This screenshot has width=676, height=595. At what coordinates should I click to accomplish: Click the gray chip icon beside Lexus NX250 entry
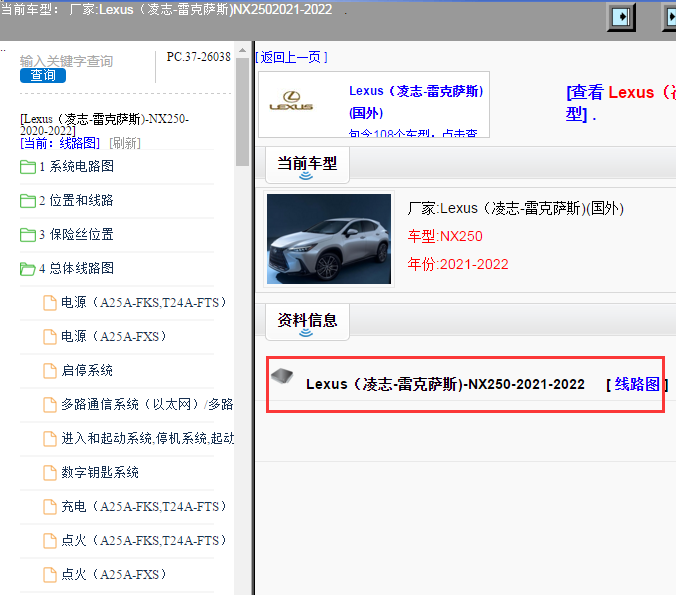[282, 376]
